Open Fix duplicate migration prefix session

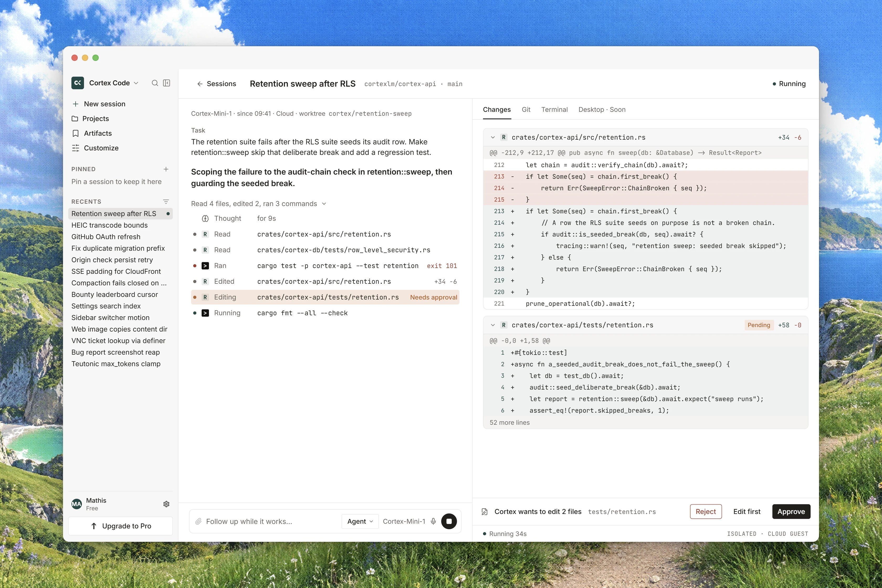(x=120, y=248)
